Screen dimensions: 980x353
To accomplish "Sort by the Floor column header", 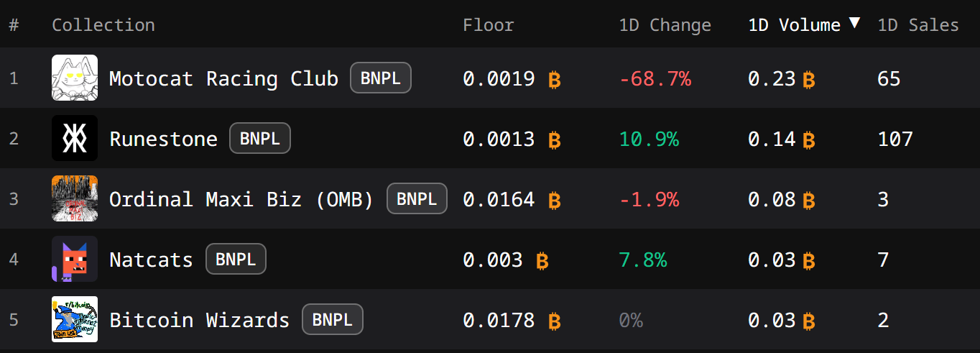I will coord(489,25).
